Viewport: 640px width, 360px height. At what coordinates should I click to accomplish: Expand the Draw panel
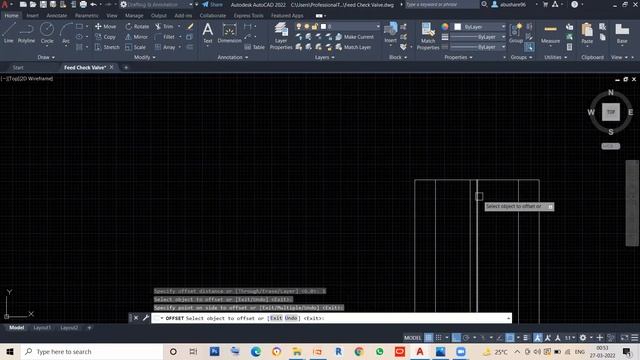tap(46, 57)
